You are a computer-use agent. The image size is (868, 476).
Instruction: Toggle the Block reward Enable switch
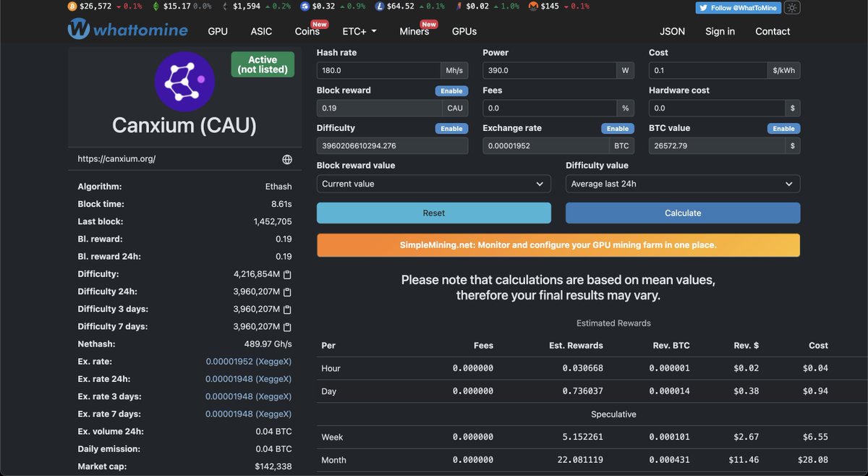tap(451, 91)
